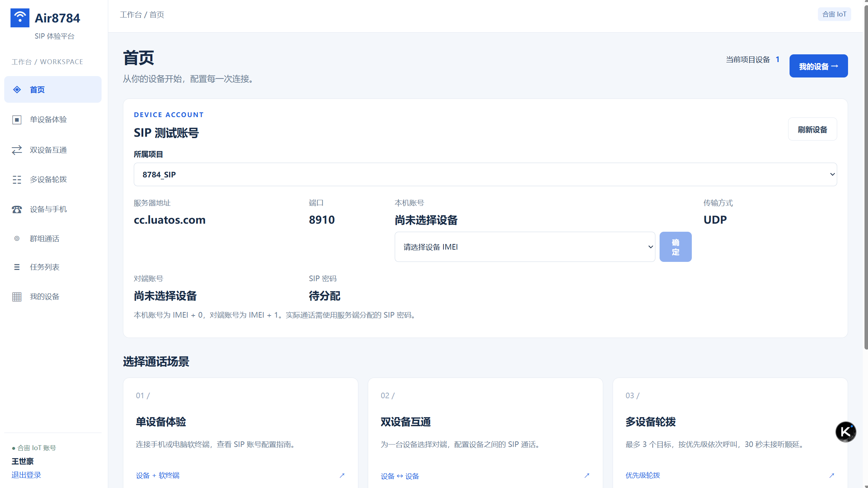This screenshot has width=868, height=488.
Task: Click the square icon for 单设备体验
Action: pyautogui.click(x=17, y=120)
